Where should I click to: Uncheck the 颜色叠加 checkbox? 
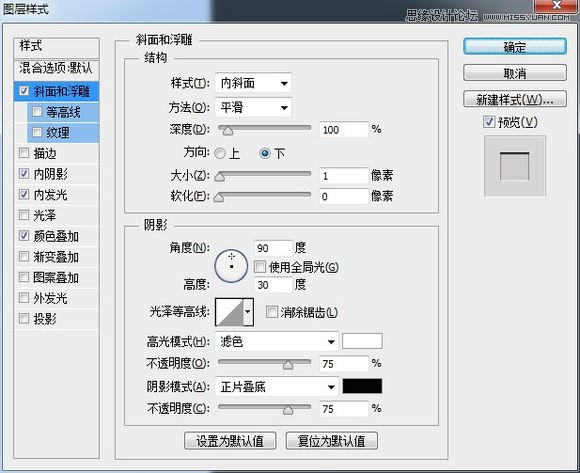coord(24,236)
